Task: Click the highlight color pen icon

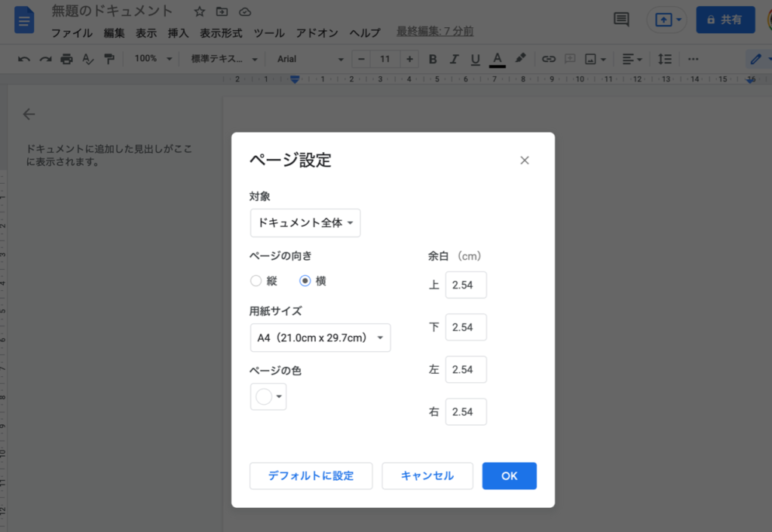Action: (x=520, y=59)
